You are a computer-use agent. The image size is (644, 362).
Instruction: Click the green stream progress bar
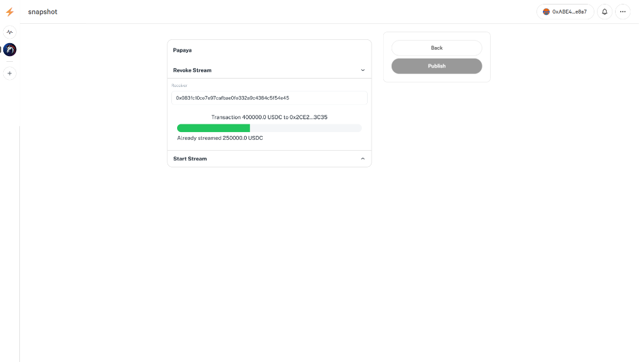coord(214,128)
